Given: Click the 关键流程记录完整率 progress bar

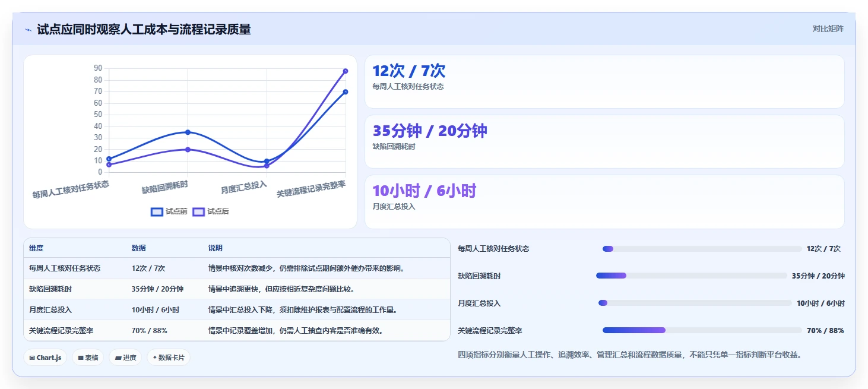Looking at the screenshot, I should click(x=702, y=330).
